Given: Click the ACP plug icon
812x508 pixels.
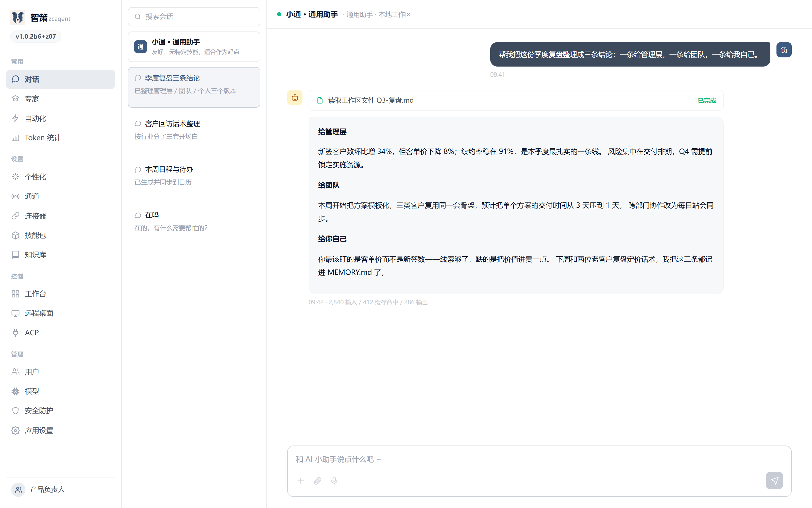Looking at the screenshot, I should pyautogui.click(x=15, y=333).
